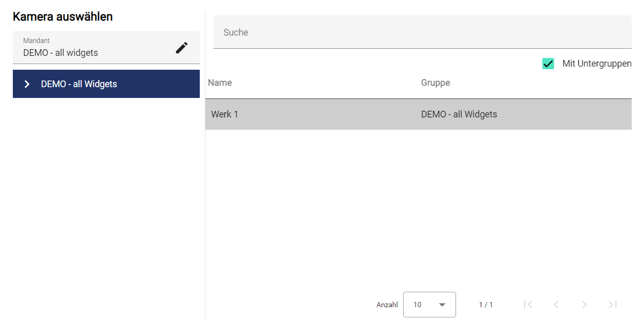Sort the table by the Name column
The image size is (644, 321).
click(x=220, y=83)
